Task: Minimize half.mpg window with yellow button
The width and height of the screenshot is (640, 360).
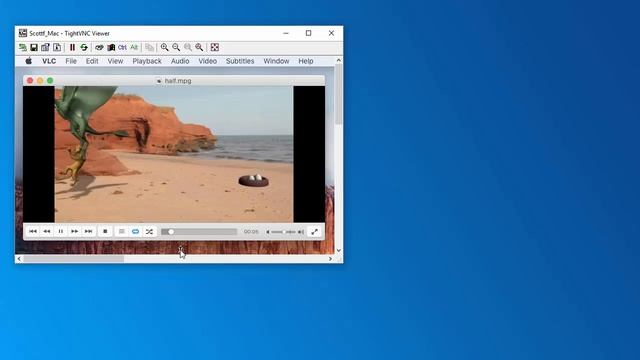Action: coord(40,80)
